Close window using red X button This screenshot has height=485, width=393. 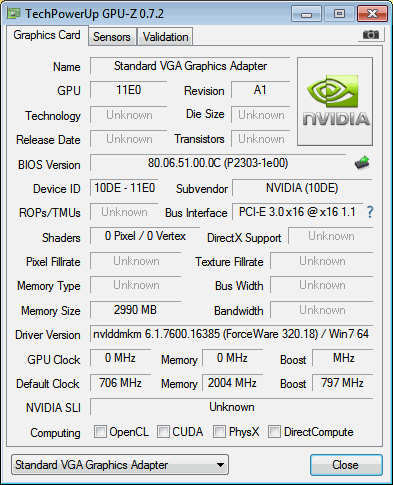pos(372,14)
